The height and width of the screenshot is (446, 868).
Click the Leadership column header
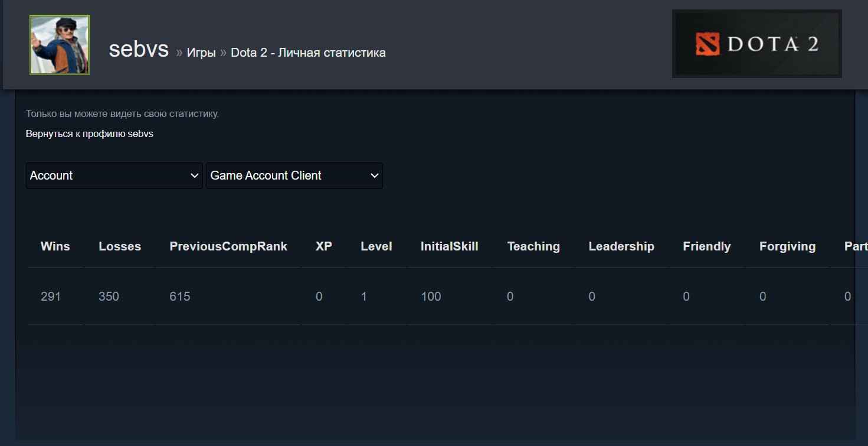(x=621, y=246)
